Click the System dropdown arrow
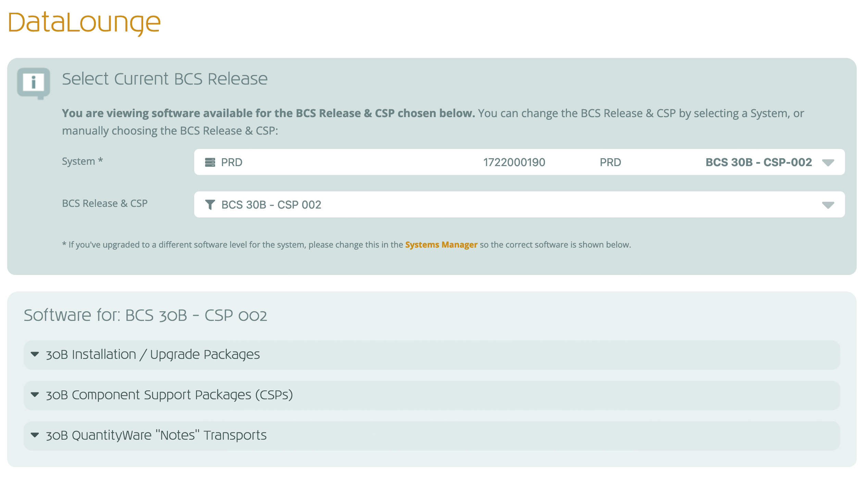This screenshot has height=489, width=868. pyautogui.click(x=828, y=163)
